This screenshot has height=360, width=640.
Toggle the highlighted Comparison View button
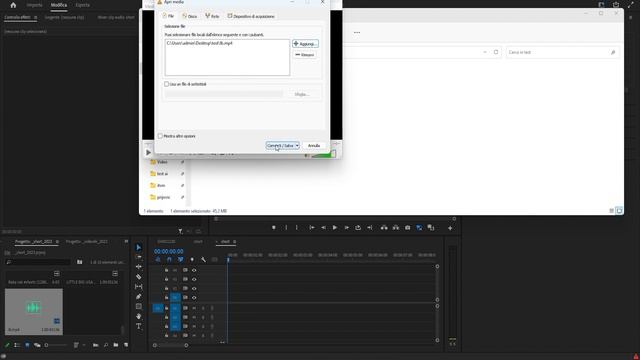pos(419,228)
